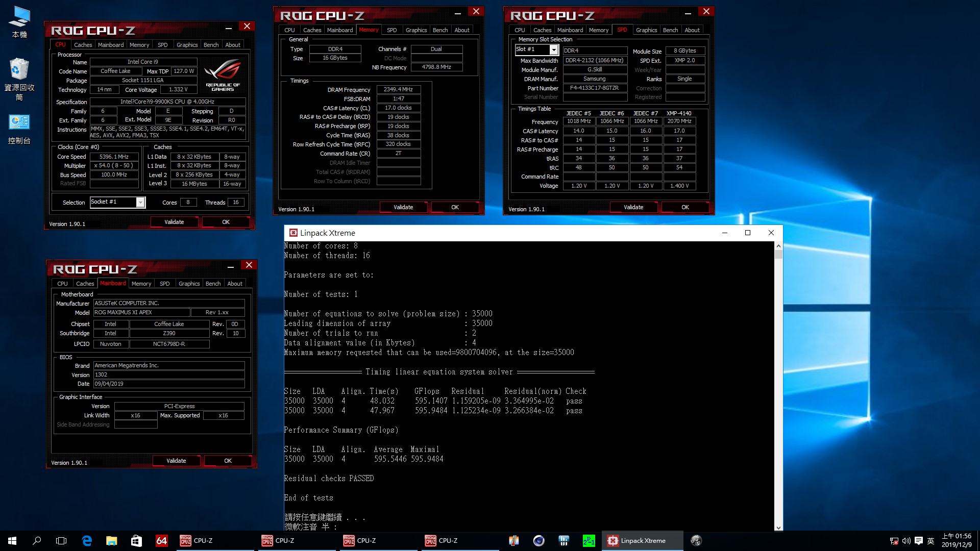Open Task View on the taskbar
Image resolution: width=980 pixels, height=551 pixels.
point(61,541)
